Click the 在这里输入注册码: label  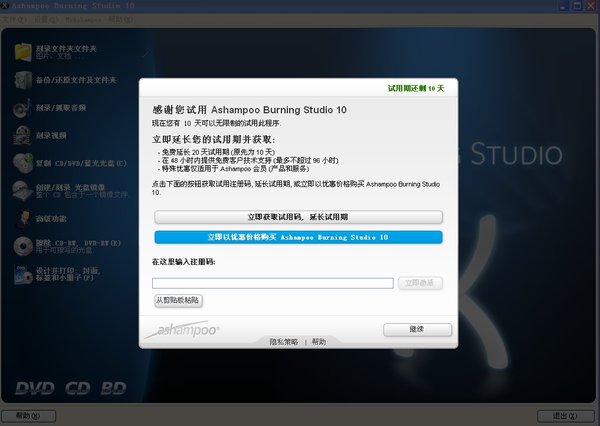(184, 262)
